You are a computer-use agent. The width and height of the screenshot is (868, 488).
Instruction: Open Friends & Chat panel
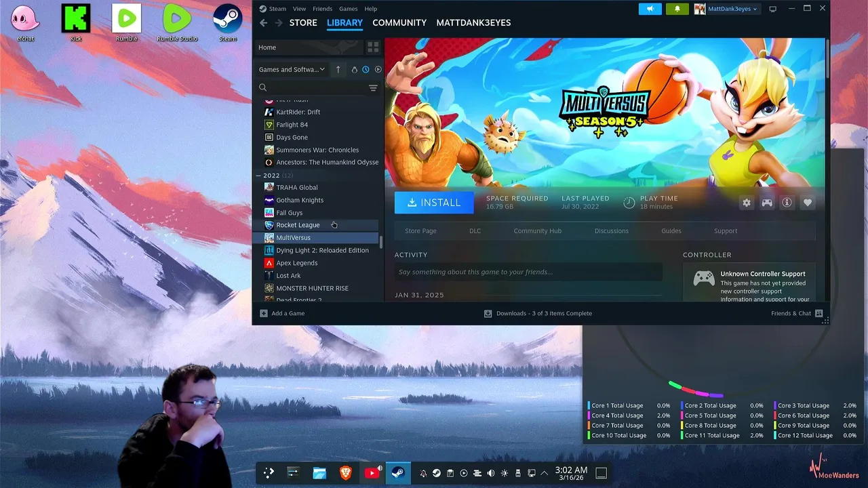coord(797,313)
